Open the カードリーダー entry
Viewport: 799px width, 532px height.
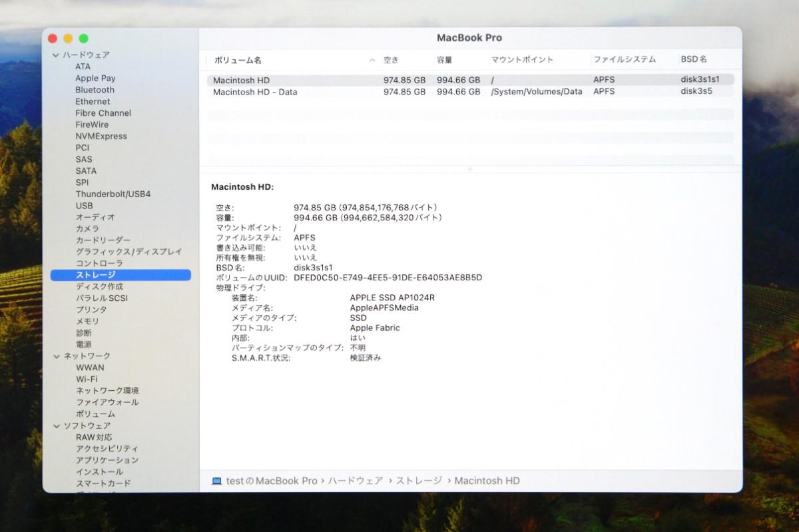[103, 240]
